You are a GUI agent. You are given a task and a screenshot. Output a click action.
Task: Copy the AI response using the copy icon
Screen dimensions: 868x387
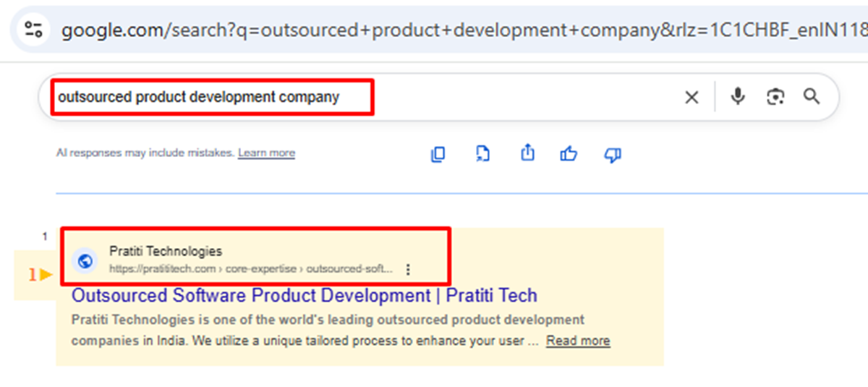click(x=438, y=154)
